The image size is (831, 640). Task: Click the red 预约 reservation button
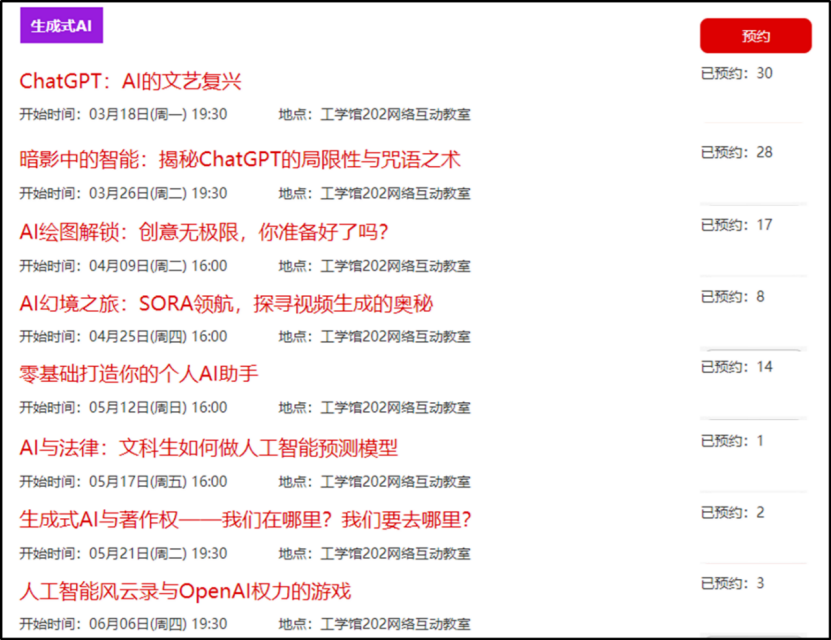755,36
